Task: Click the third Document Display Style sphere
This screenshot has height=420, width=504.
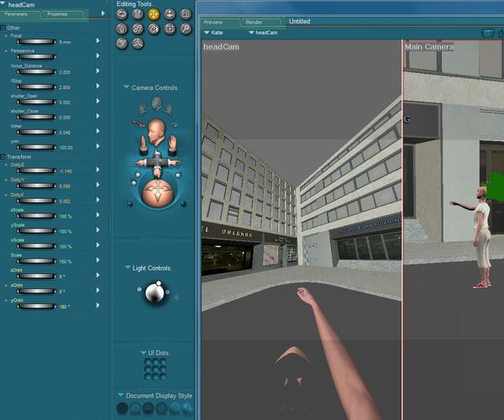Action: (x=148, y=408)
